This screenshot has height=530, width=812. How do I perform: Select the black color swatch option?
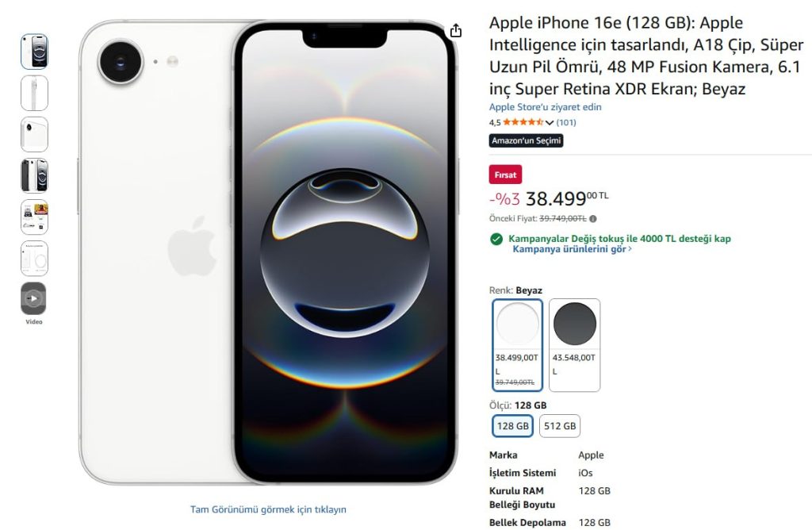(574, 344)
